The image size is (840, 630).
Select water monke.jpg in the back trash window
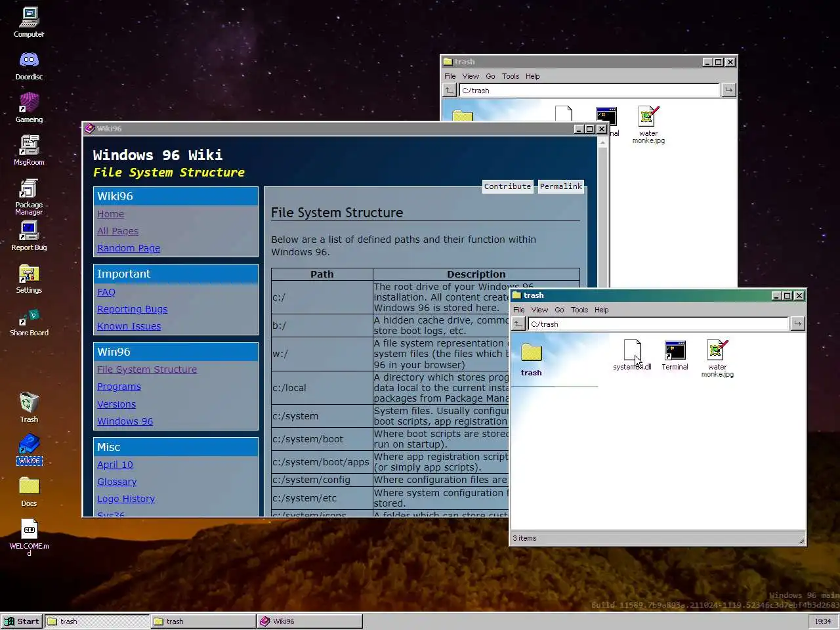pyautogui.click(x=648, y=125)
